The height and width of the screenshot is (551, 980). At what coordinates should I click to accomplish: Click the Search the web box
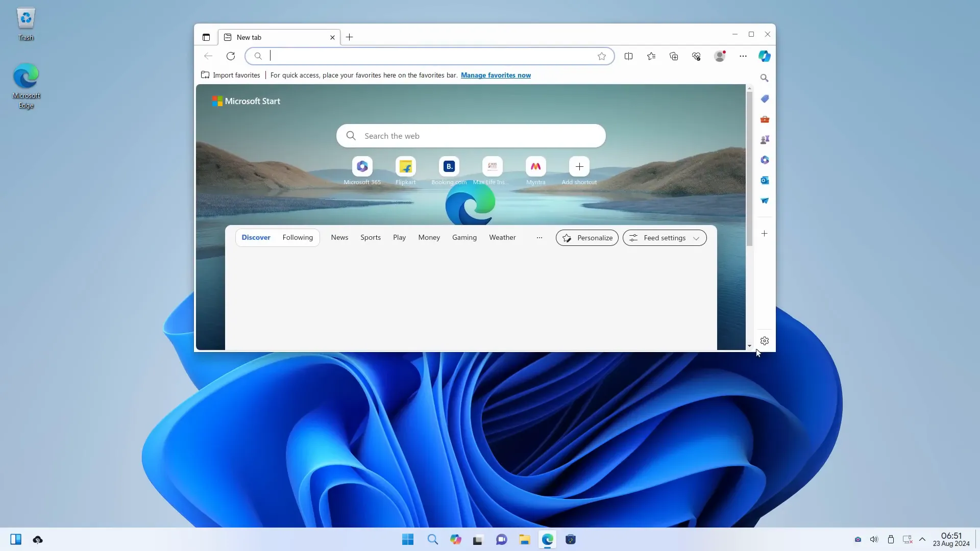pyautogui.click(x=471, y=136)
